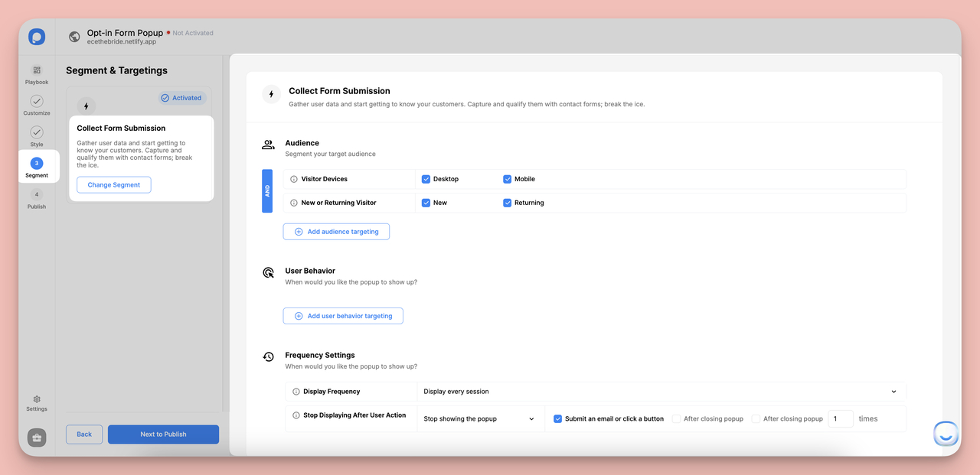Open the Playbook section in the sidebar
The height and width of the screenshot is (475, 980).
[x=36, y=73]
